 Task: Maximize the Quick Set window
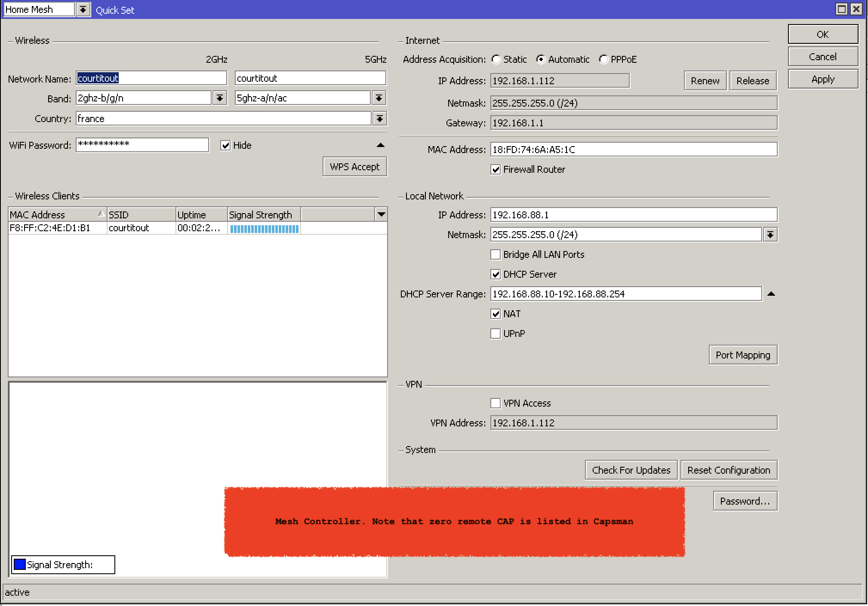[x=842, y=9]
